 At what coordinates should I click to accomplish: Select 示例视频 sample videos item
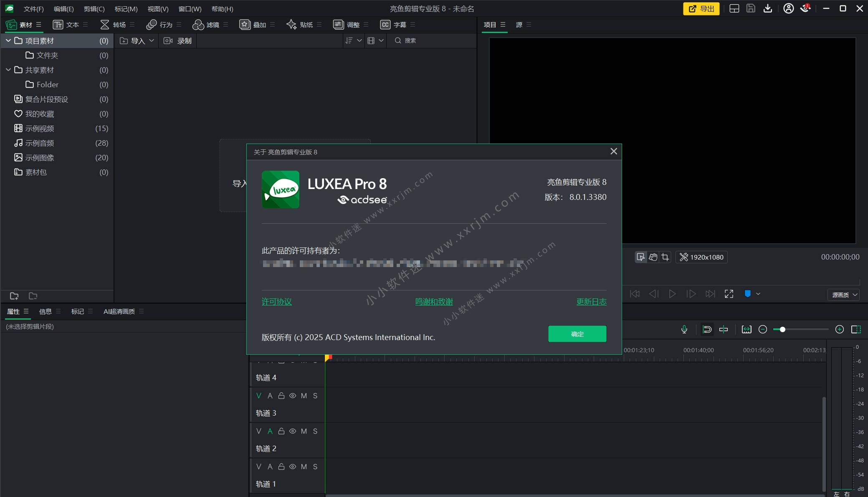[x=57, y=128]
